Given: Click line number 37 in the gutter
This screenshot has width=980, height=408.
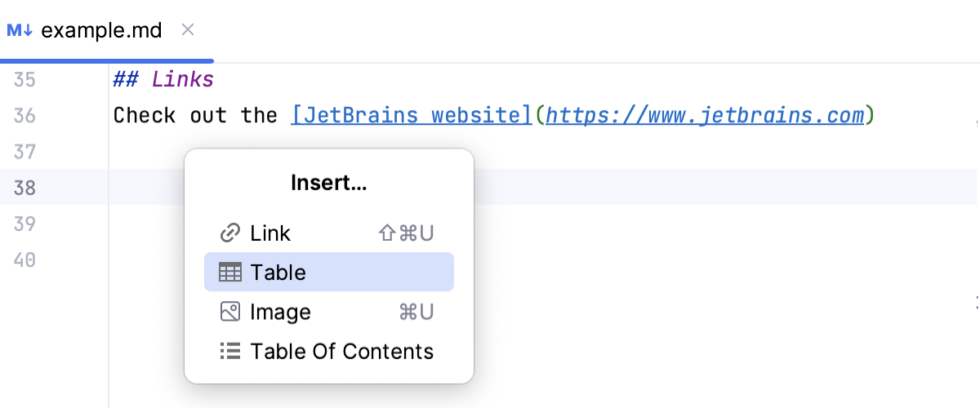Looking at the screenshot, I should pyautogui.click(x=24, y=152).
